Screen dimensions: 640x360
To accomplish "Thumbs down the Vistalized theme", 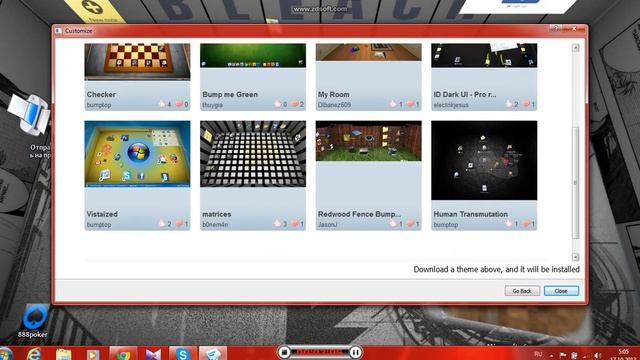I will pyautogui.click(x=179, y=224).
